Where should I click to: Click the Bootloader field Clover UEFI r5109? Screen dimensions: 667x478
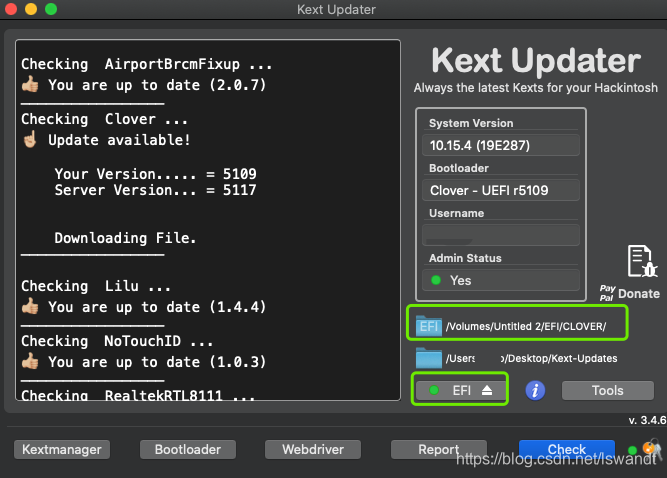[x=501, y=190]
